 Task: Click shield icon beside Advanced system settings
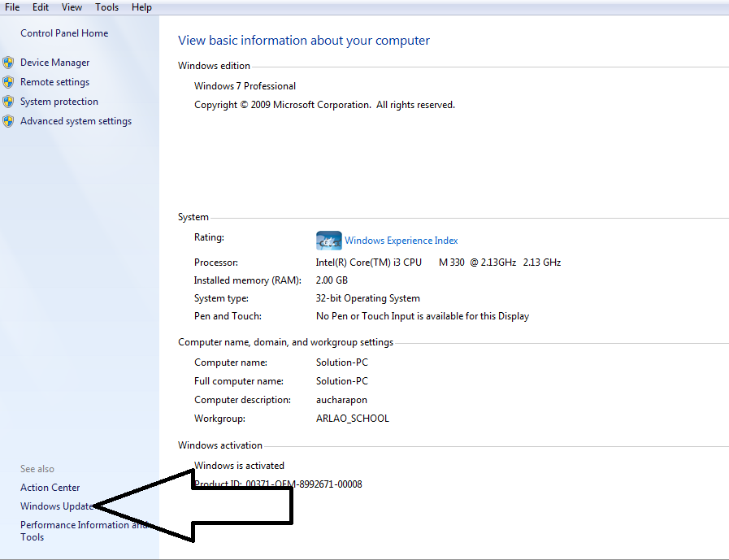pyautogui.click(x=8, y=121)
